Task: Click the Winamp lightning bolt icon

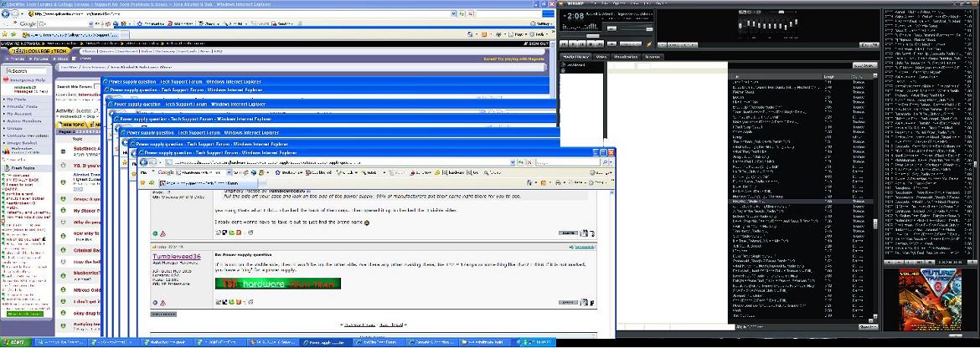Action: point(649,44)
